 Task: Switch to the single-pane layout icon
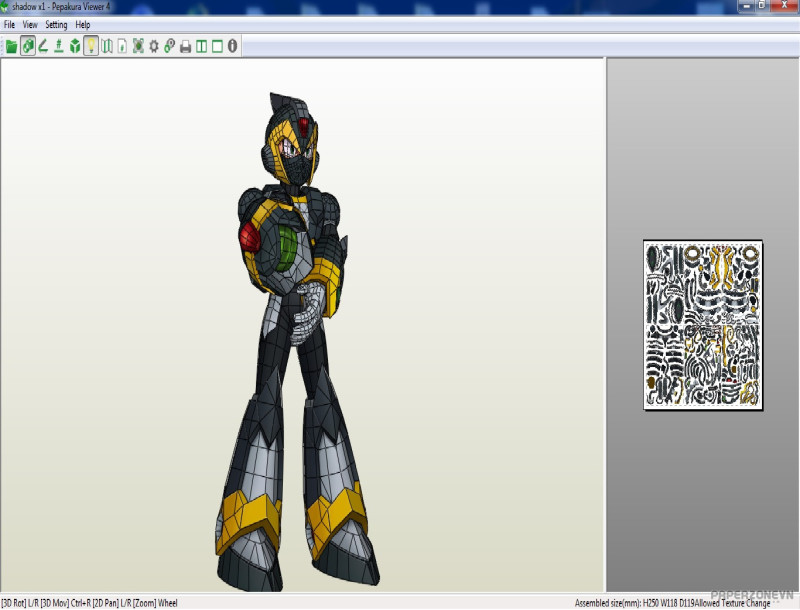(217, 46)
